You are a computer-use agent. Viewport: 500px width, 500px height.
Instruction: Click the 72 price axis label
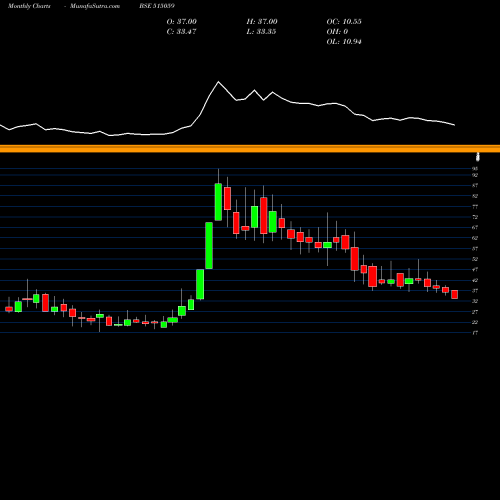475,217
